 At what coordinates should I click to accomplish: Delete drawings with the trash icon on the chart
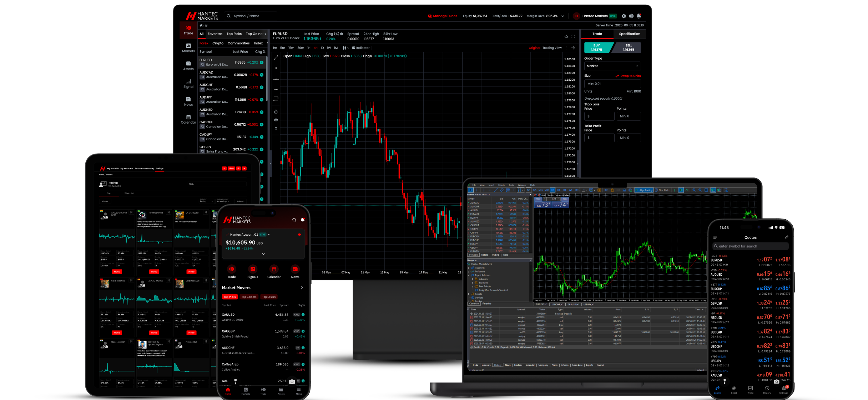[x=276, y=128]
